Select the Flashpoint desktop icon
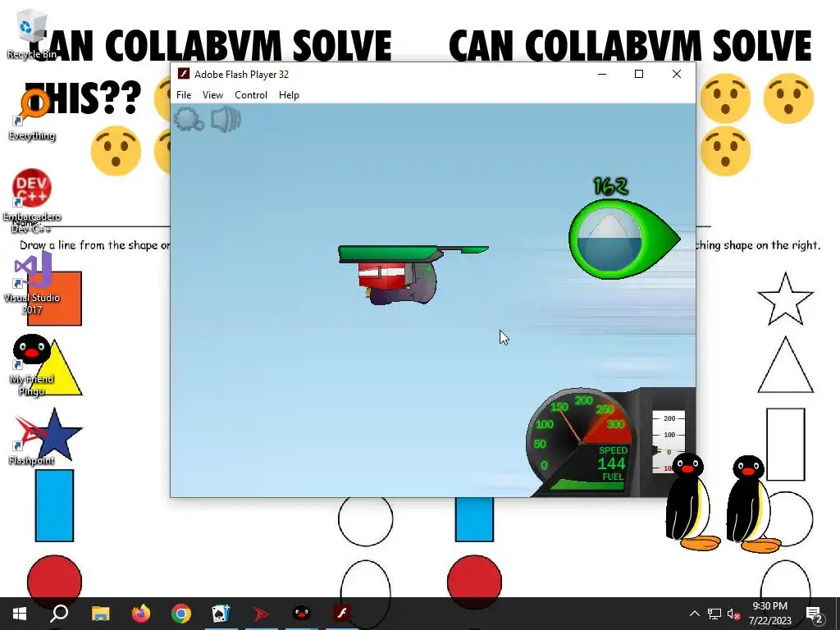The width and height of the screenshot is (840, 630). pyautogui.click(x=32, y=440)
